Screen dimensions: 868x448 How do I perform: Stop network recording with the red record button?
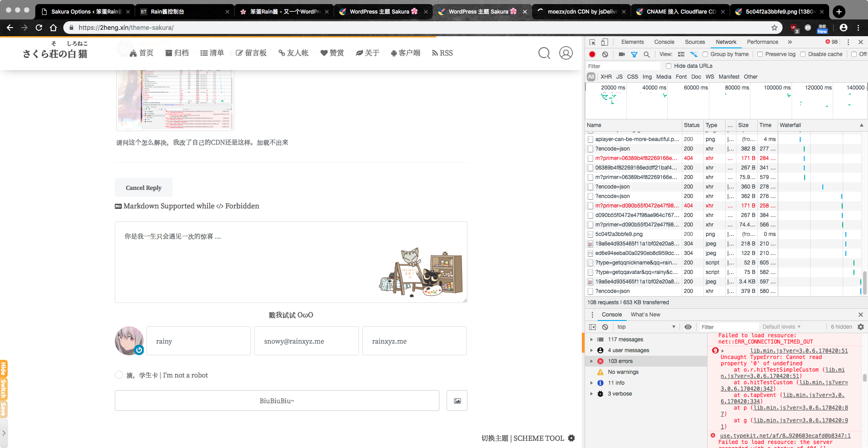(x=592, y=54)
